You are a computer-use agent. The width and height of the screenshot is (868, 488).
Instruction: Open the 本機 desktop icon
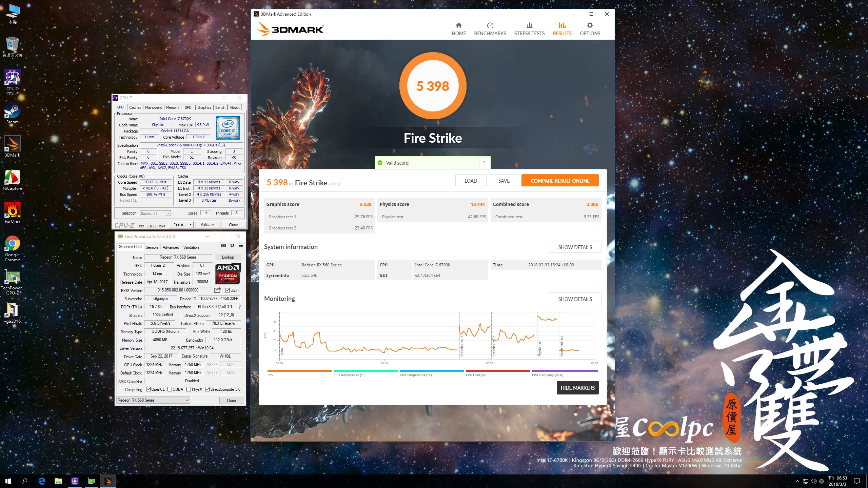(13, 14)
